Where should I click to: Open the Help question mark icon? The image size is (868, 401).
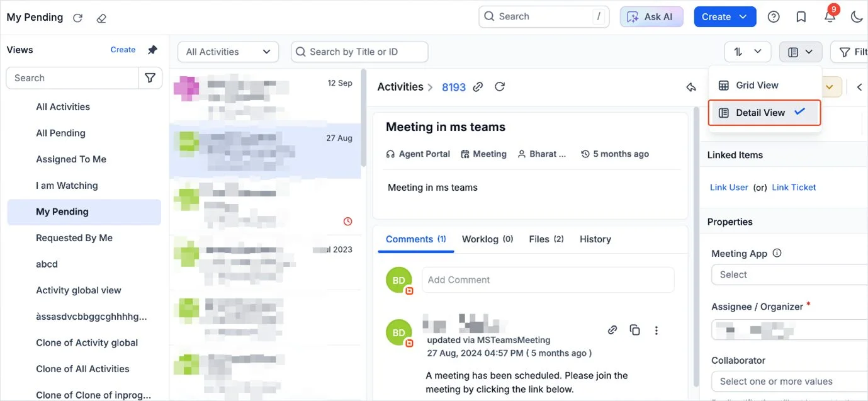tap(774, 17)
